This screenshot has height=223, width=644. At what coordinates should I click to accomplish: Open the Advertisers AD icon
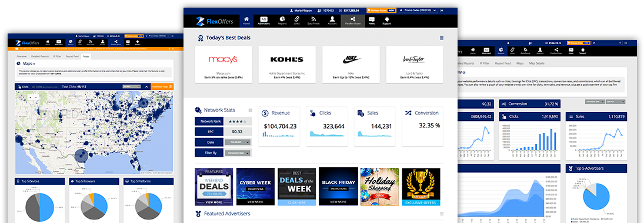(x=263, y=21)
